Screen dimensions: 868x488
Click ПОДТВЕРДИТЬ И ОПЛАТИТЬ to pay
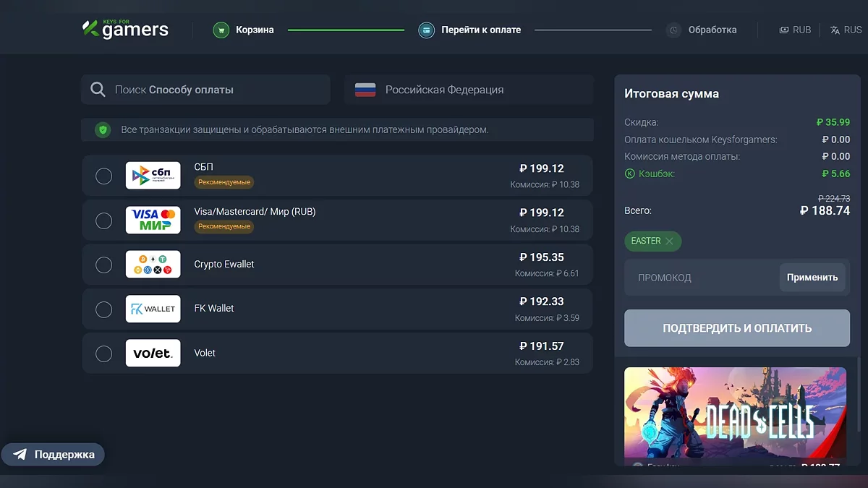[736, 328]
